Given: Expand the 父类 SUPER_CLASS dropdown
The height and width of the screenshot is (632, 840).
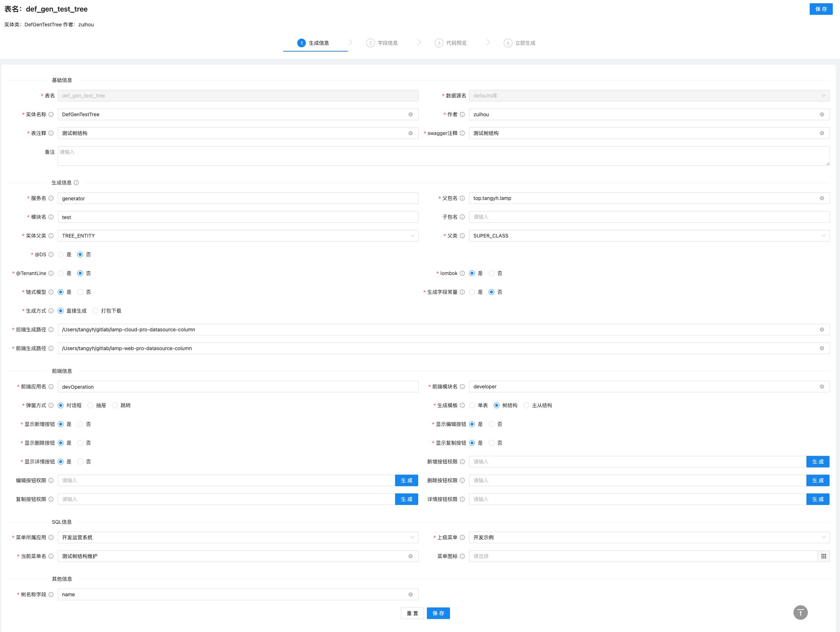Looking at the screenshot, I should pyautogui.click(x=649, y=236).
